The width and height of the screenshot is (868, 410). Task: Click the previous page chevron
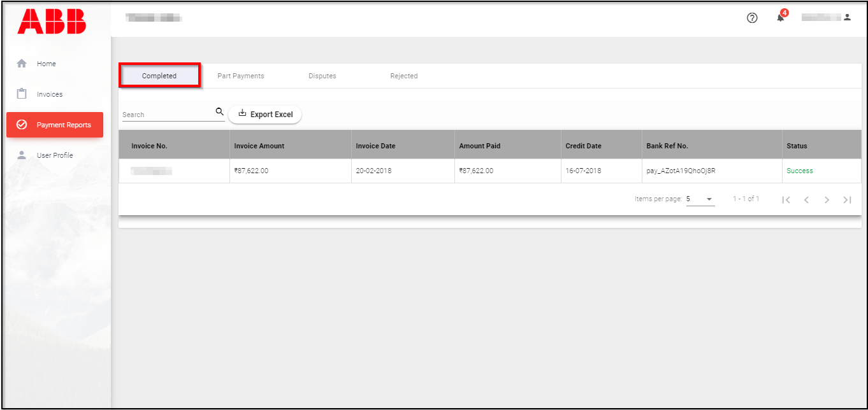click(806, 200)
